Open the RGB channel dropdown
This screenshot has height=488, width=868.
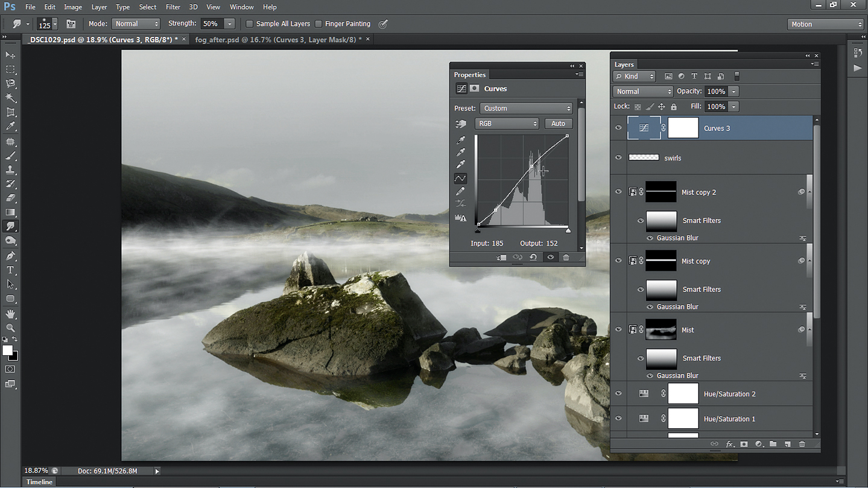click(x=506, y=124)
